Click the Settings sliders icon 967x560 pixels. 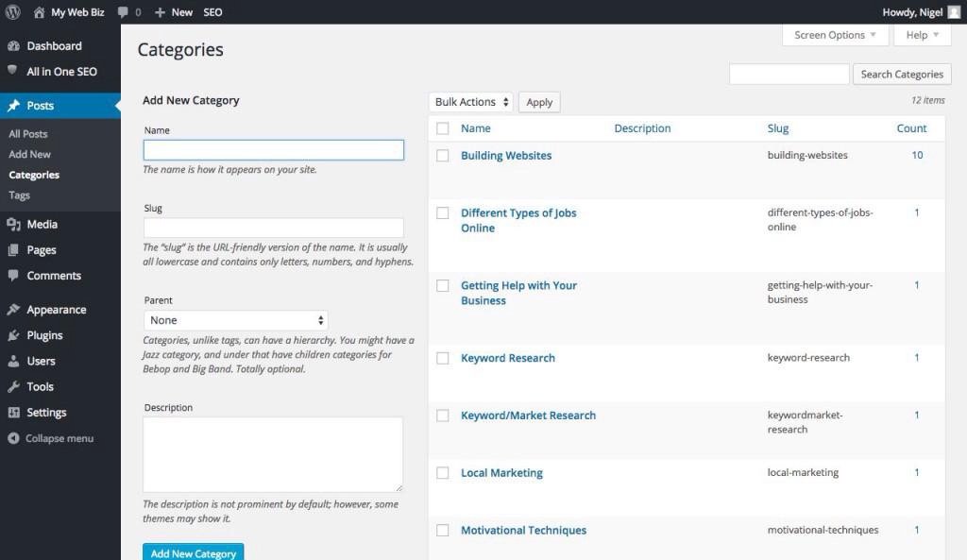(x=13, y=413)
